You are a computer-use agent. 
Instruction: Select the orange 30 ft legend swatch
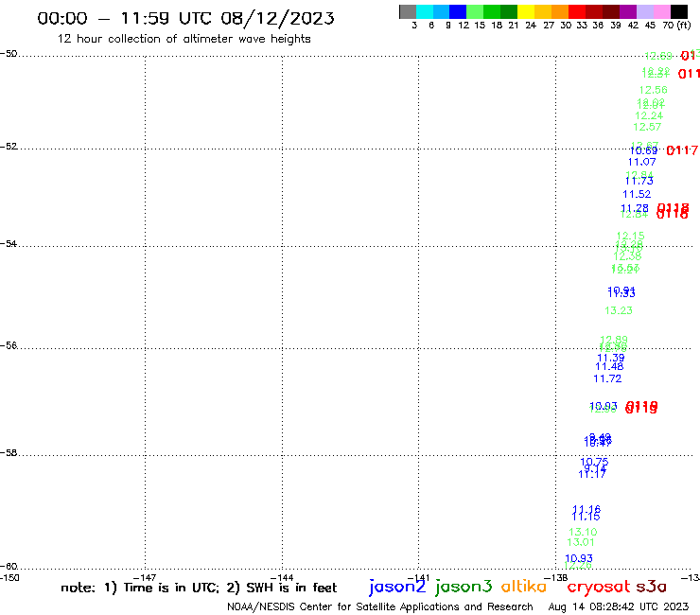click(560, 11)
